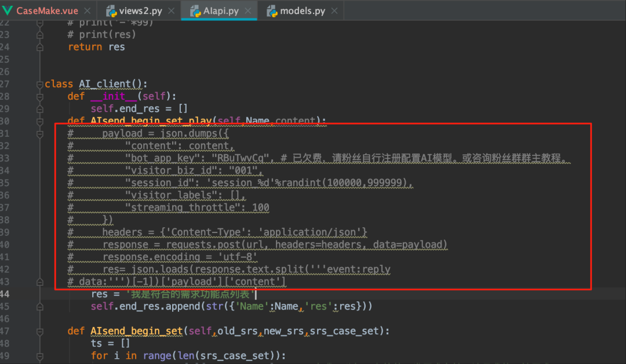Collapse the class AI_client fold marker
Screen dimensions: 626x364
[x=39, y=84]
